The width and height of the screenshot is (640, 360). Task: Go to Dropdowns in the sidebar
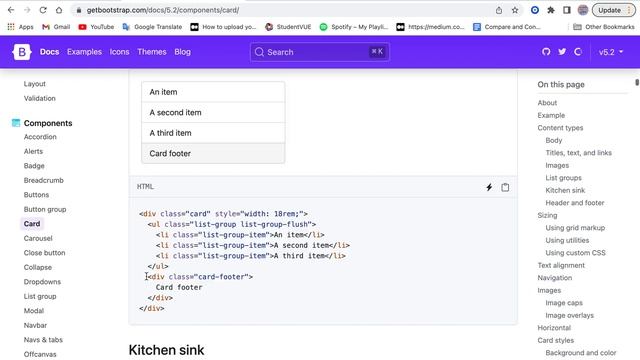[42, 282]
